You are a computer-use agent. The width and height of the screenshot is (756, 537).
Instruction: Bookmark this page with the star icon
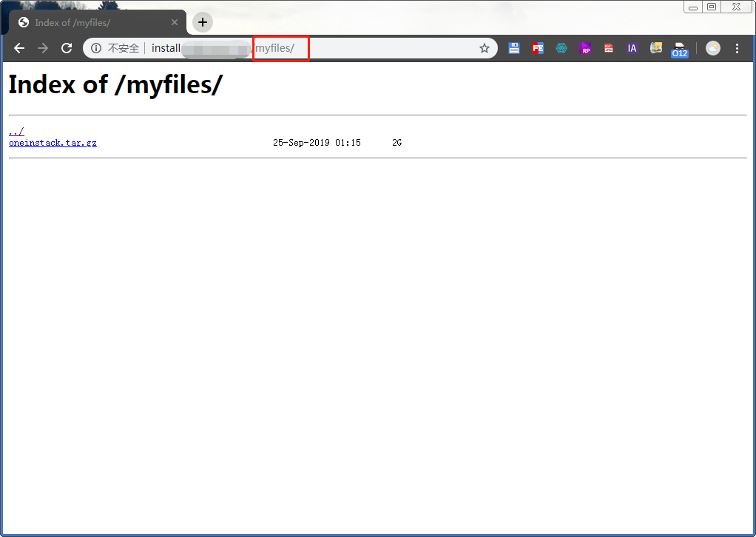pyautogui.click(x=484, y=48)
